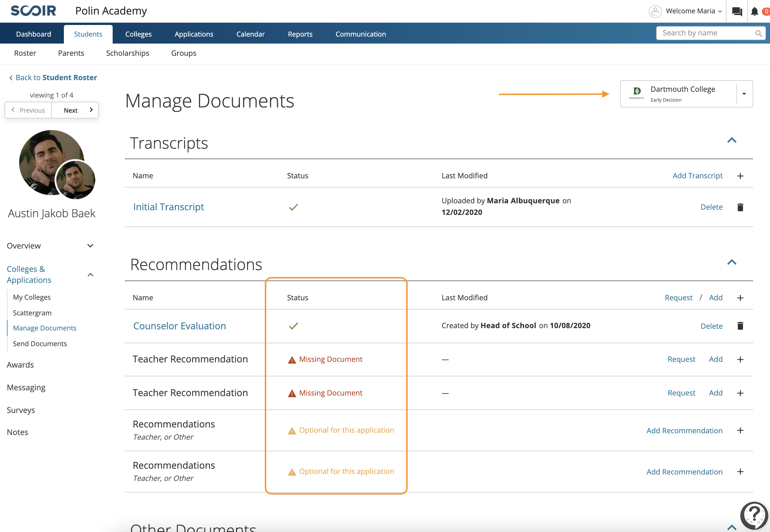Click the Dartmouth College logo icon
Screen dimensions: 770x532
pyautogui.click(x=637, y=93)
